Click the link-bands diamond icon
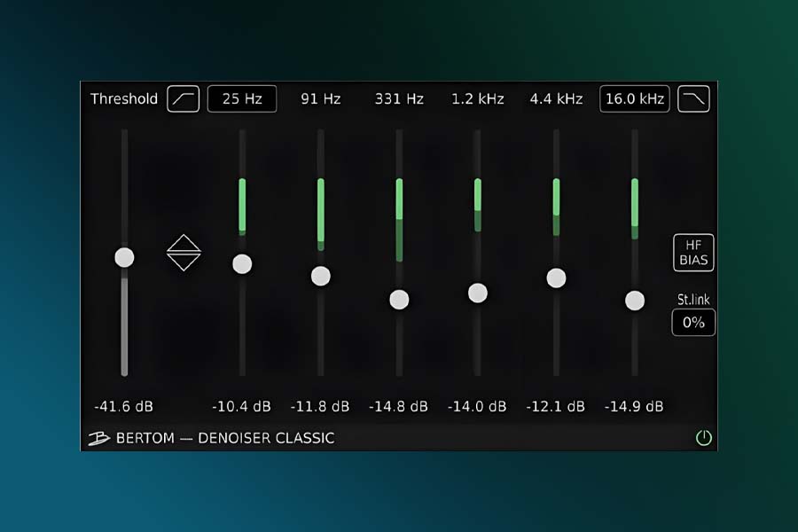 [184, 253]
